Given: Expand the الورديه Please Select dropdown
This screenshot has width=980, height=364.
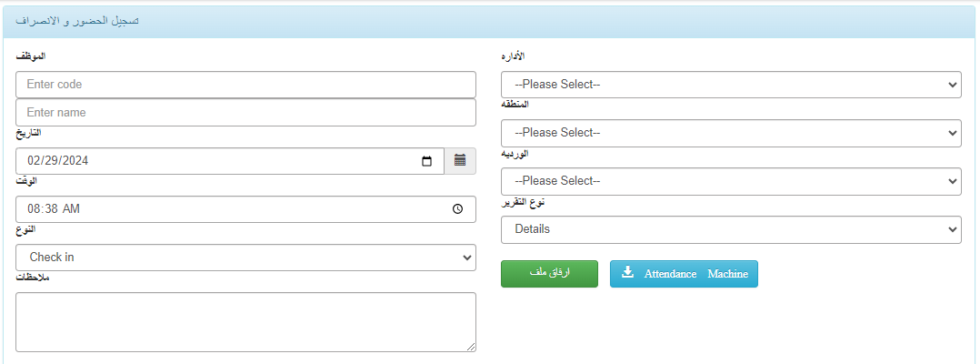Looking at the screenshot, I should click(x=731, y=181).
